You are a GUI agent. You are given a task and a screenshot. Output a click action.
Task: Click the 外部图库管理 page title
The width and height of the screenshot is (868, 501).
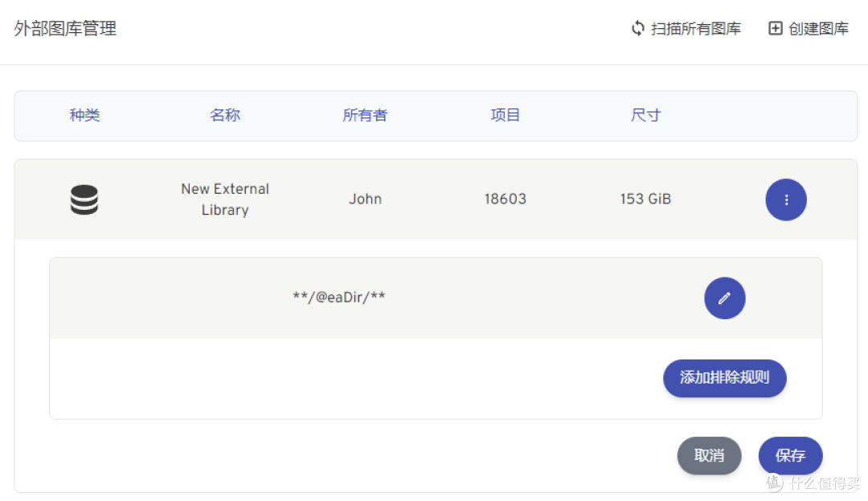coord(65,29)
